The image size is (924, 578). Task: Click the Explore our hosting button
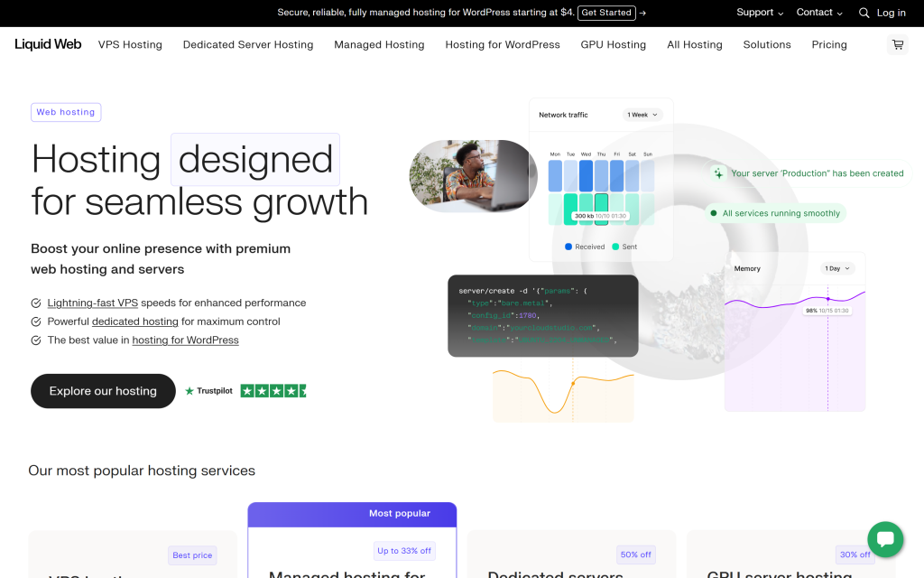[x=103, y=391]
